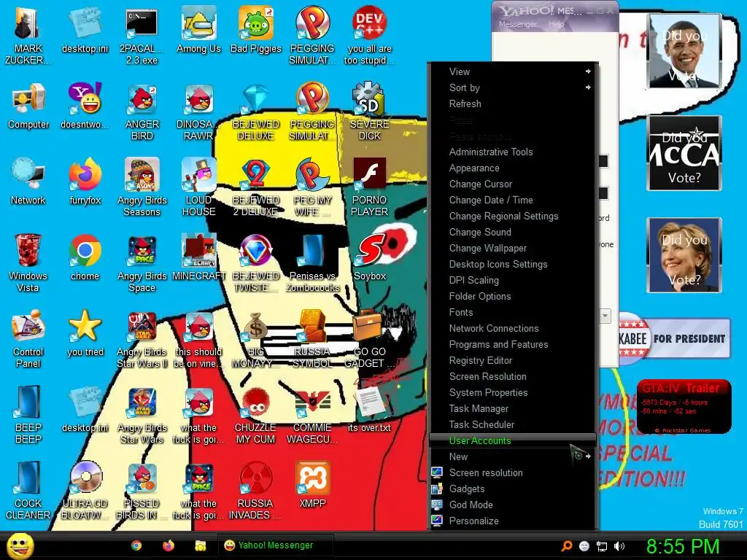Viewport: 747px width, 560px height.
Task: Open the Among Us desktop icon
Action: [198, 30]
